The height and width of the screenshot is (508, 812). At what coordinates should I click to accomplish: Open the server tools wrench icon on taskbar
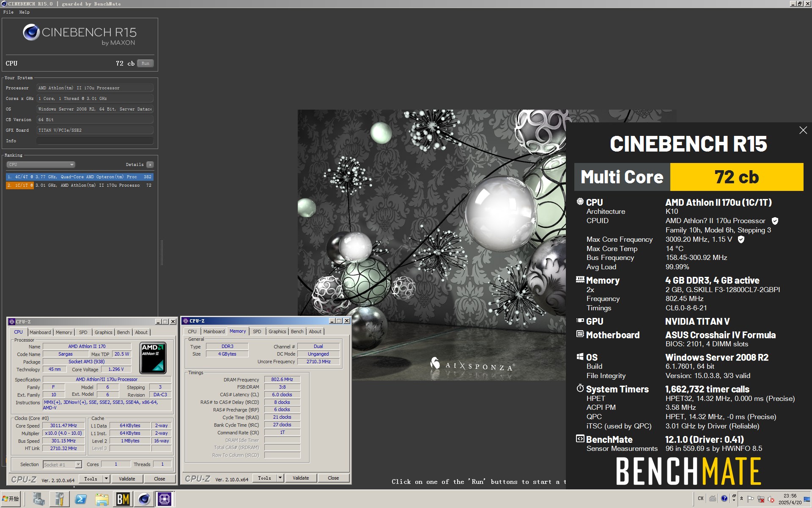60,499
